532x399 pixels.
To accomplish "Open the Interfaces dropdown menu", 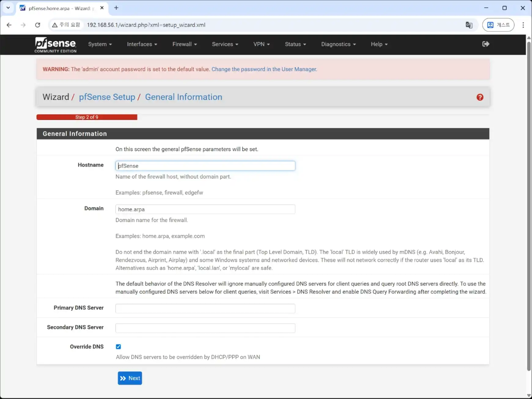I will coord(142,44).
